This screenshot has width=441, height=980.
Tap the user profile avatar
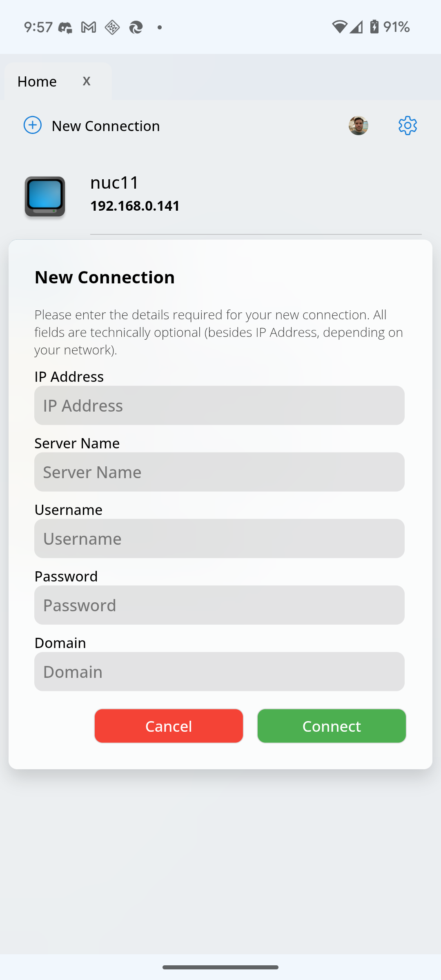click(358, 125)
